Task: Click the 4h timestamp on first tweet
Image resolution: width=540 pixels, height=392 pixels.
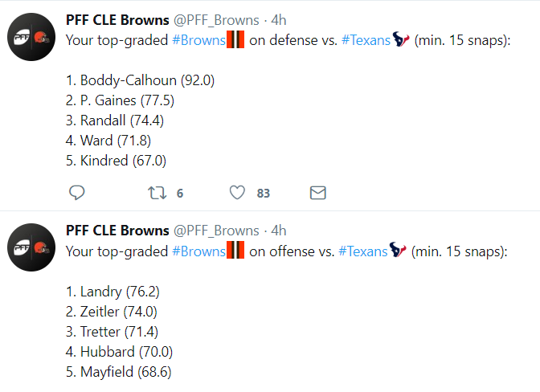Action: (279, 20)
